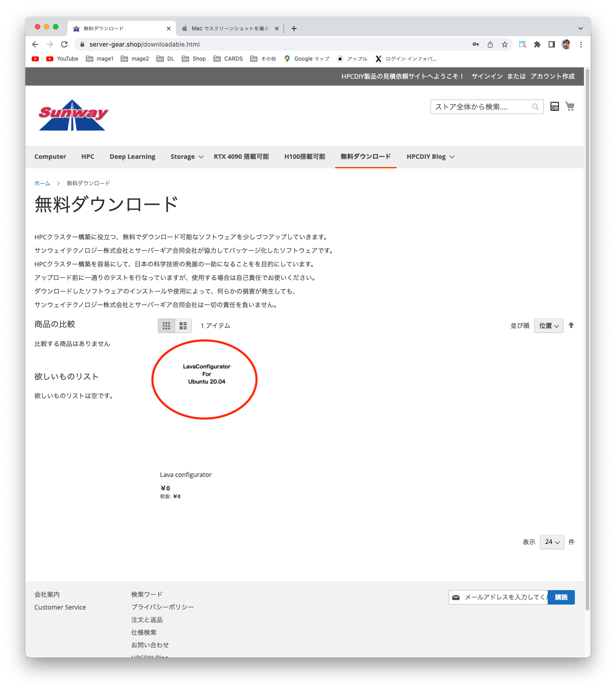Bookmark this page with the star icon
The width and height of the screenshot is (616, 691).
(505, 44)
